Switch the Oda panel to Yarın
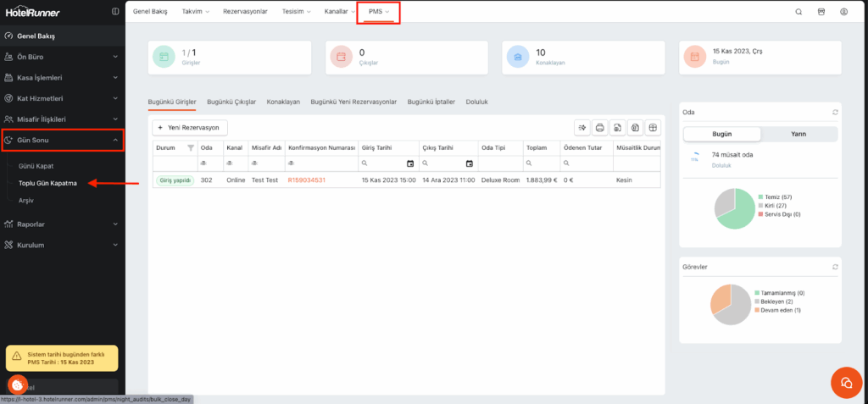The image size is (868, 404). (x=798, y=134)
